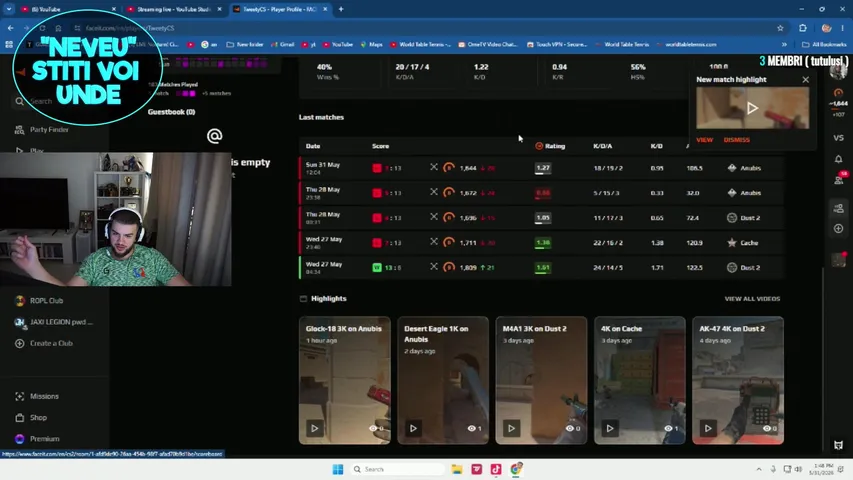
Task: Open the friends icon with red badge
Action: click(x=839, y=180)
